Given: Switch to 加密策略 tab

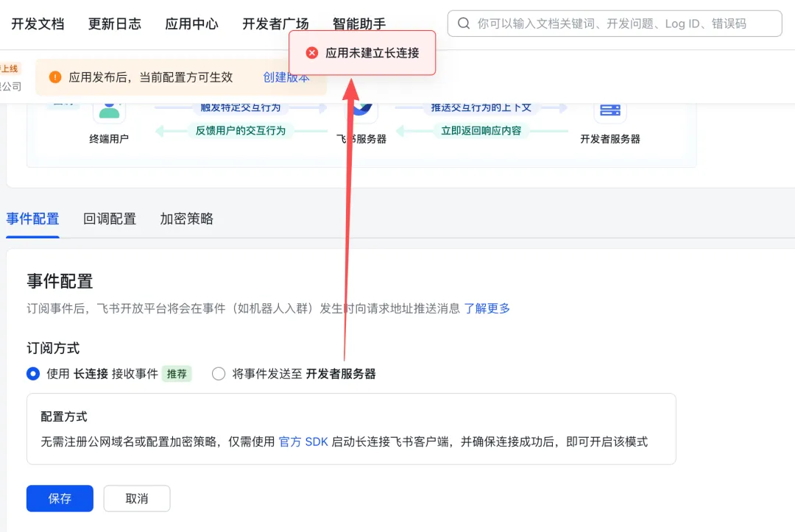Looking at the screenshot, I should [x=186, y=219].
